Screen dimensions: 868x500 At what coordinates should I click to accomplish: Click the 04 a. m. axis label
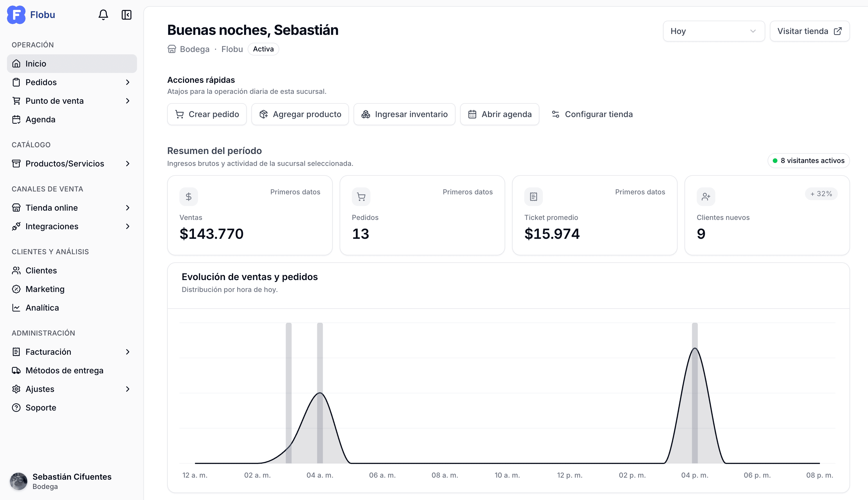coord(320,475)
